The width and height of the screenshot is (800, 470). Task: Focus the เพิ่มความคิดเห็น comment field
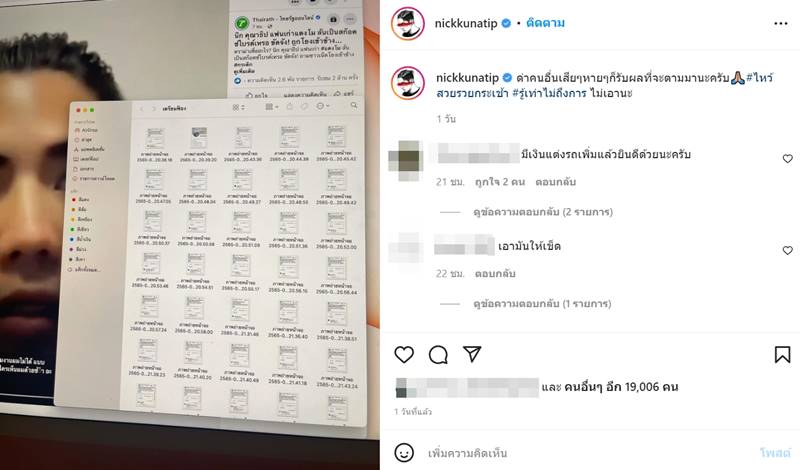(x=587, y=453)
